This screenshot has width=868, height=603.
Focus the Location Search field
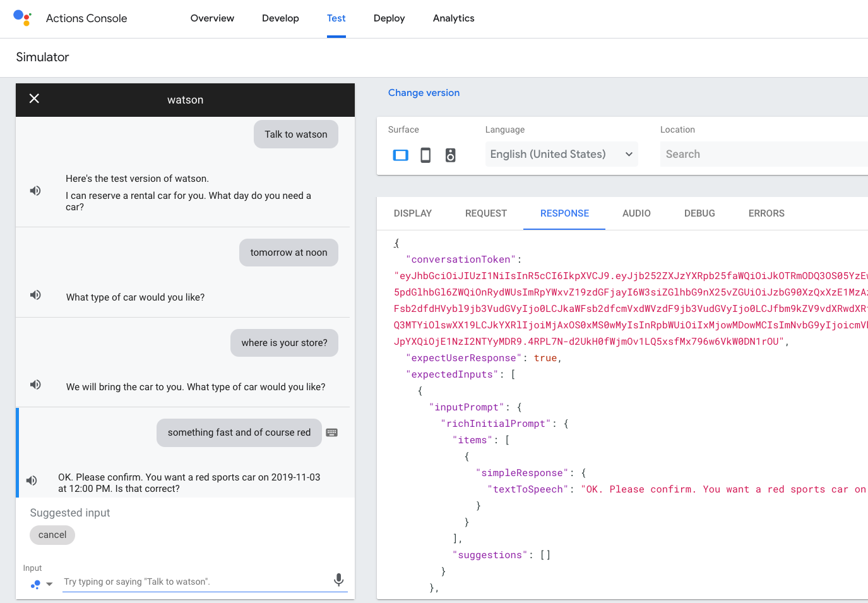tap(764, 154)
